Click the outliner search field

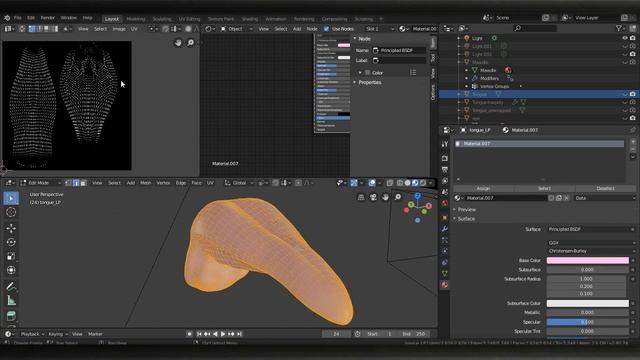click(535, 28)
